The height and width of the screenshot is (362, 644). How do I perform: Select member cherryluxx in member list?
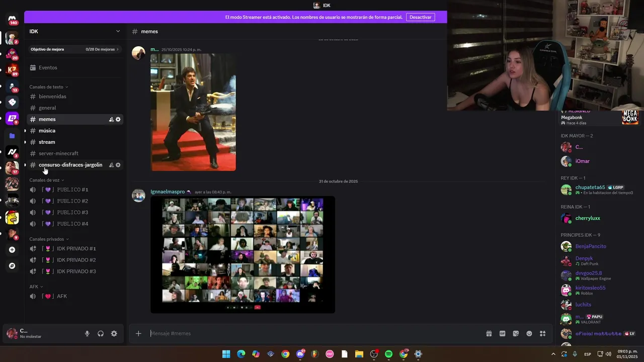point(600,218)
